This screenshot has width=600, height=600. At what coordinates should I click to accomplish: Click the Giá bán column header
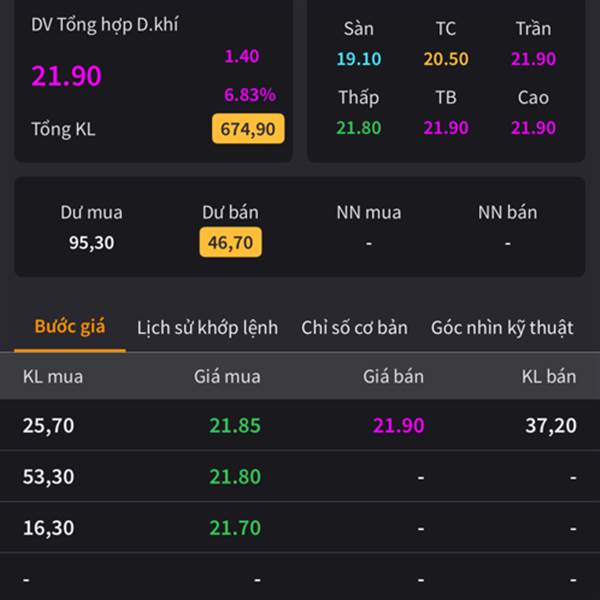(393, 377)
